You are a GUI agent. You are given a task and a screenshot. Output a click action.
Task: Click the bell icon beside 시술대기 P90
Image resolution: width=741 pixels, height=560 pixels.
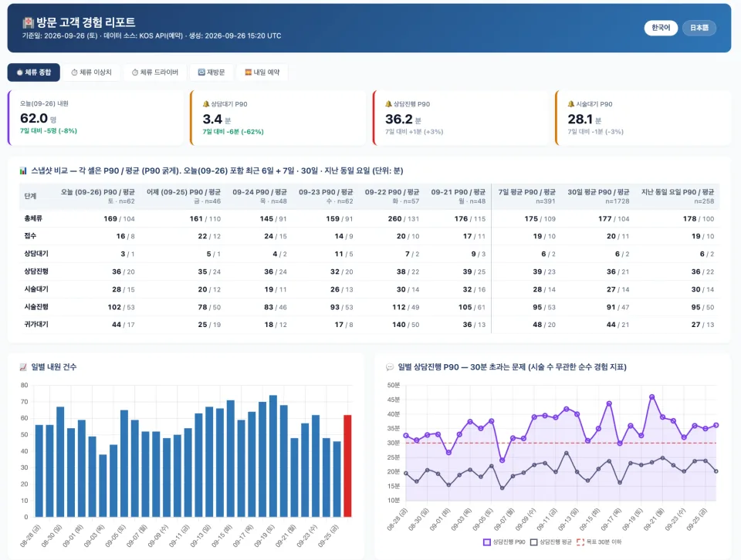(x=571, y=104)
